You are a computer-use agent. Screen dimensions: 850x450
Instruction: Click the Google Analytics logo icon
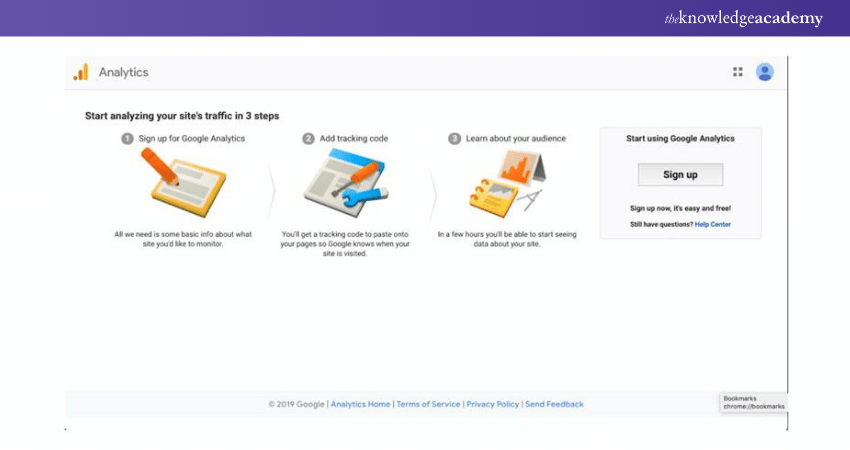(81, 72)
